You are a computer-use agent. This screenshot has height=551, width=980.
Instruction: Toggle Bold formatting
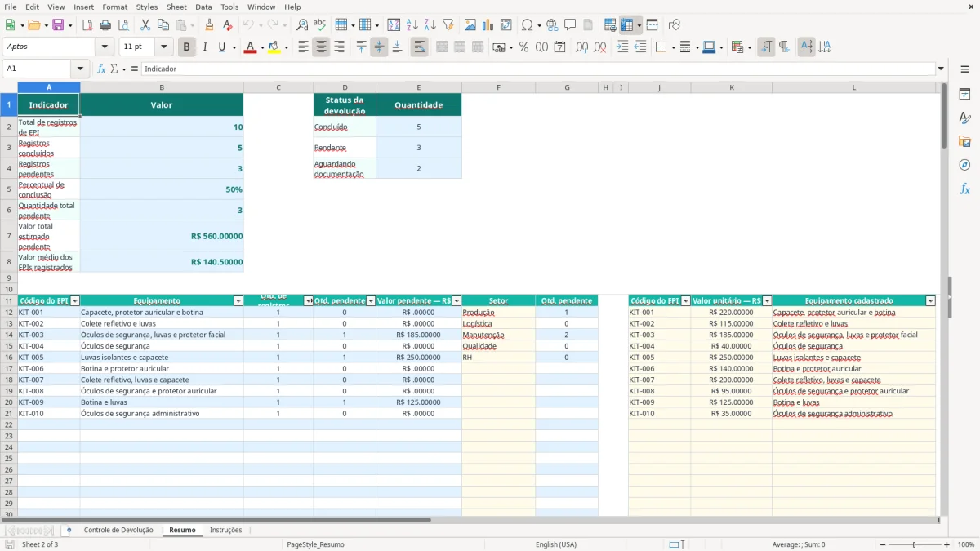pos(186,47)
